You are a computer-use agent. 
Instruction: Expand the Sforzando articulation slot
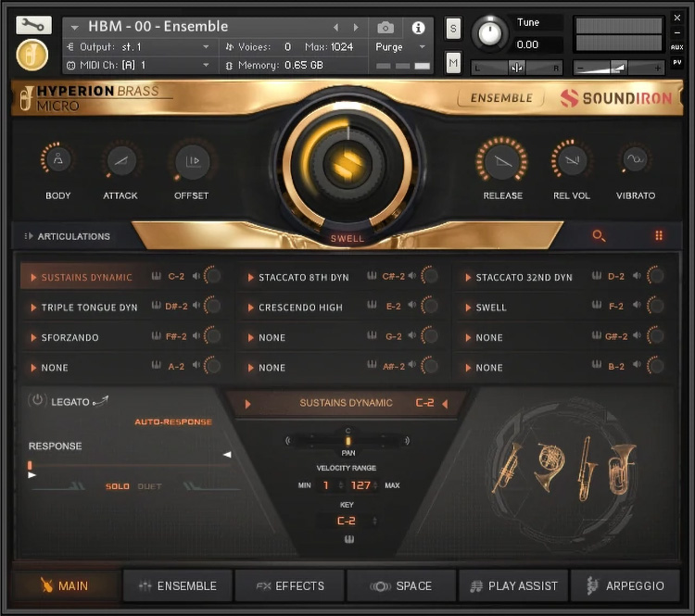click(x=33, y=338)
